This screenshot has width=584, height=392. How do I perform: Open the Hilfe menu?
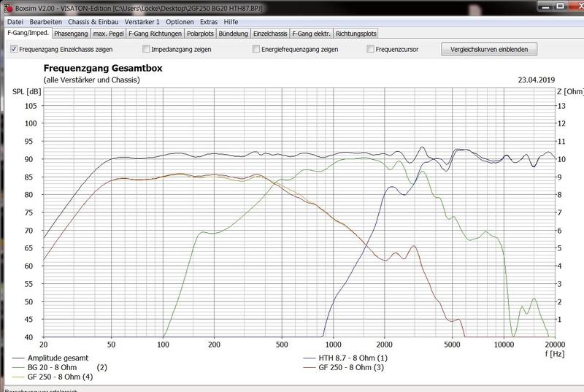click(231, 22)
